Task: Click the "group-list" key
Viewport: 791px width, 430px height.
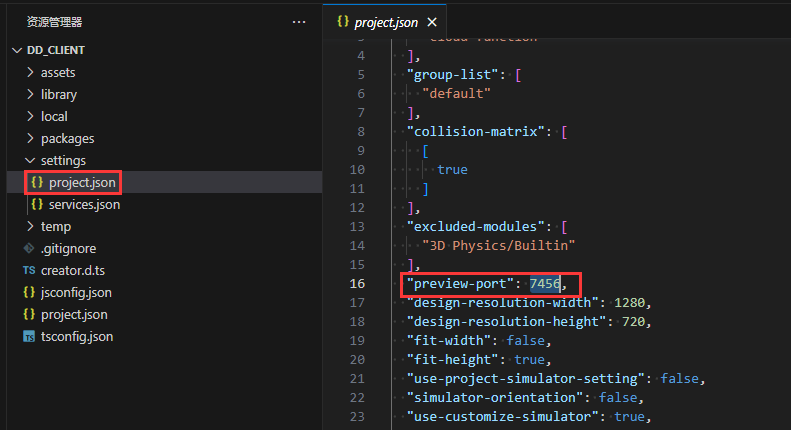Action: 453,75
